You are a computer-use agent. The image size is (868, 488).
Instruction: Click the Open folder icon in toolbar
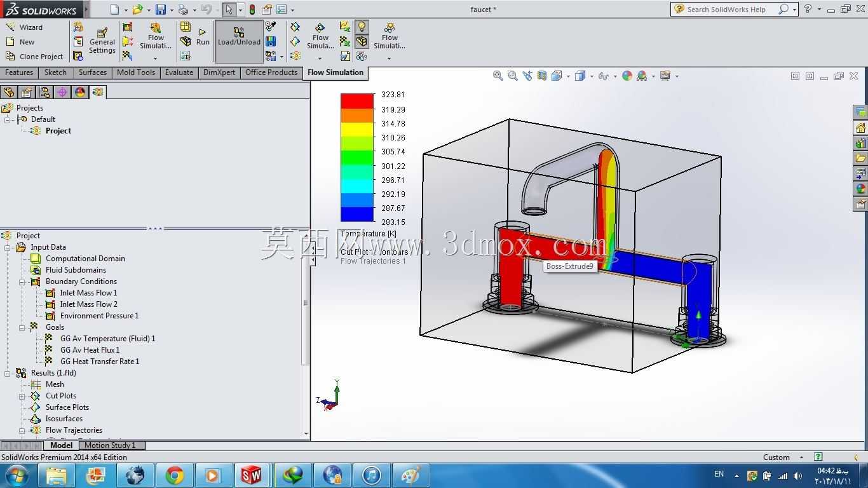(137, 10)
